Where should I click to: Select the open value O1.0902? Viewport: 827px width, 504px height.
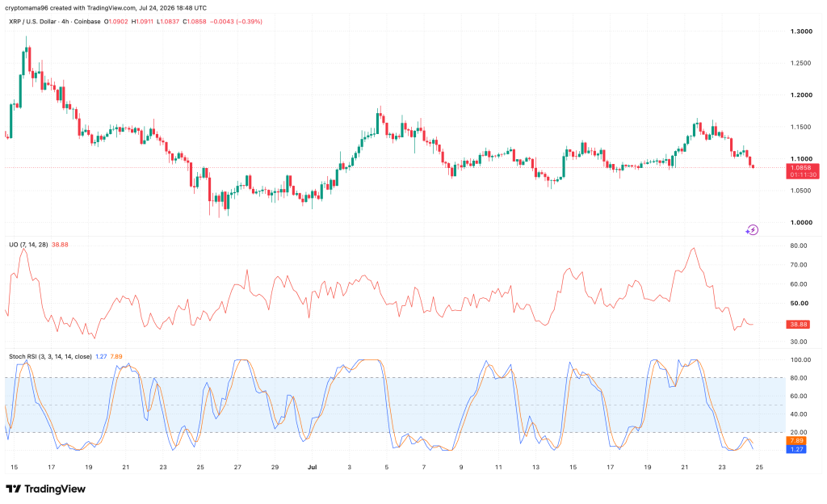click(x=115, y=22)
